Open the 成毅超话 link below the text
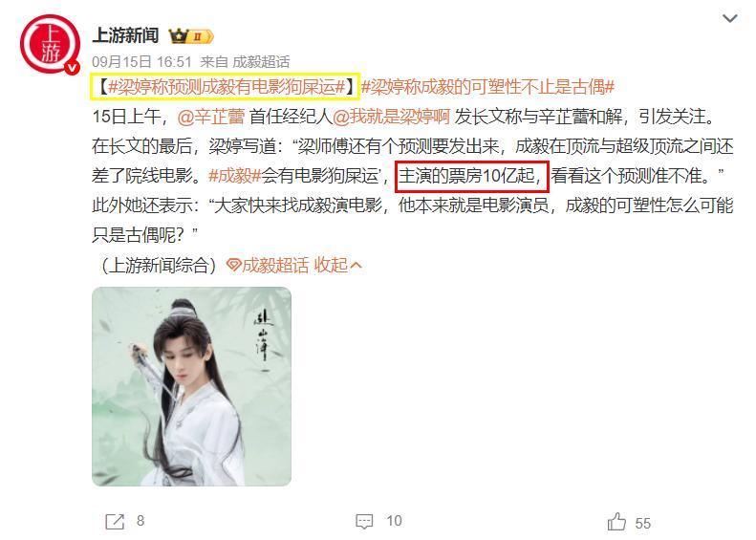 pos(275,265)
